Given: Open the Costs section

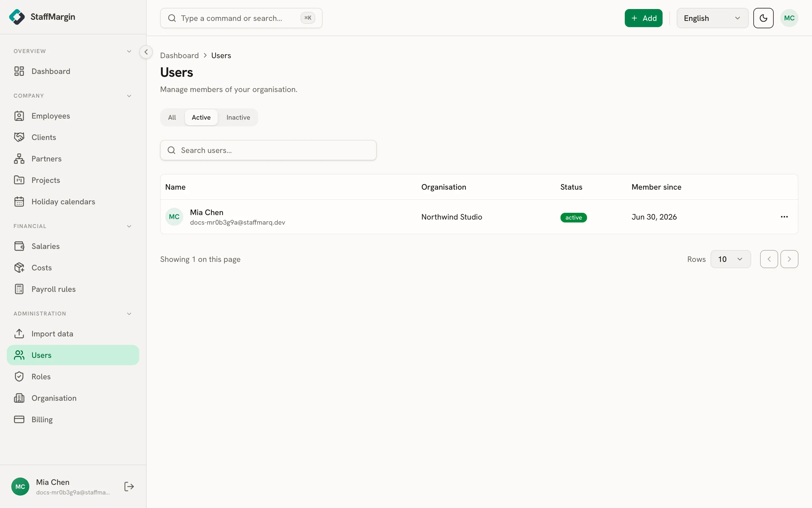Looking at the screenshot, I should 73,268.
